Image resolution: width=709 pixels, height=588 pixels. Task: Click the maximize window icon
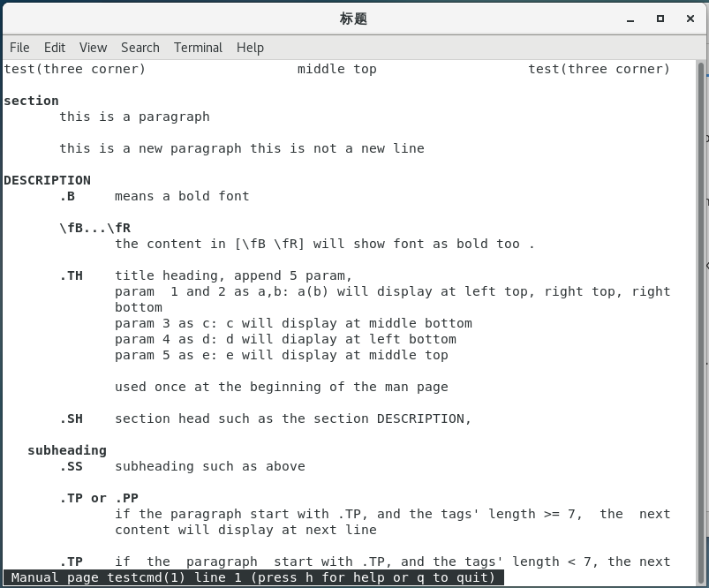660,18
